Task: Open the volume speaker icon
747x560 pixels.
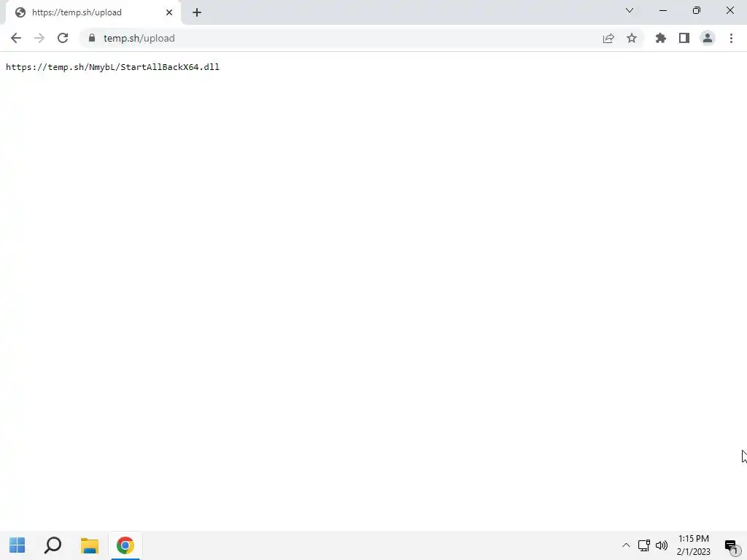Action: coord(661,545)
